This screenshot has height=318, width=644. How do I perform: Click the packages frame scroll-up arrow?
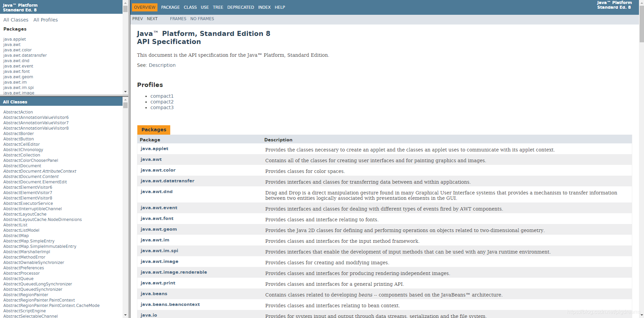125,3
